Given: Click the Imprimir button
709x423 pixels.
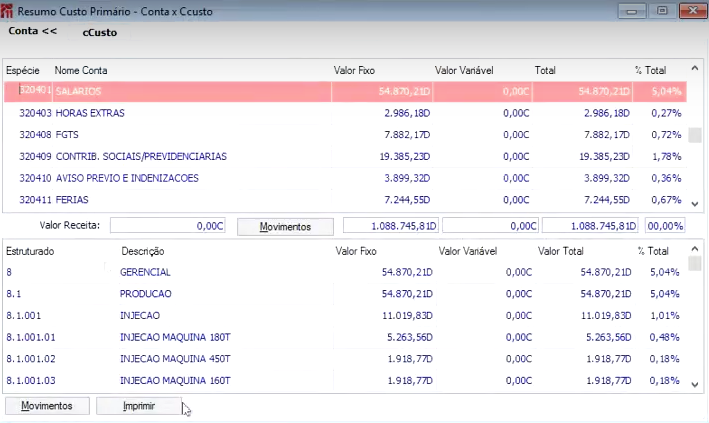Looking at the screenshot, I should (x=139, y=406).
